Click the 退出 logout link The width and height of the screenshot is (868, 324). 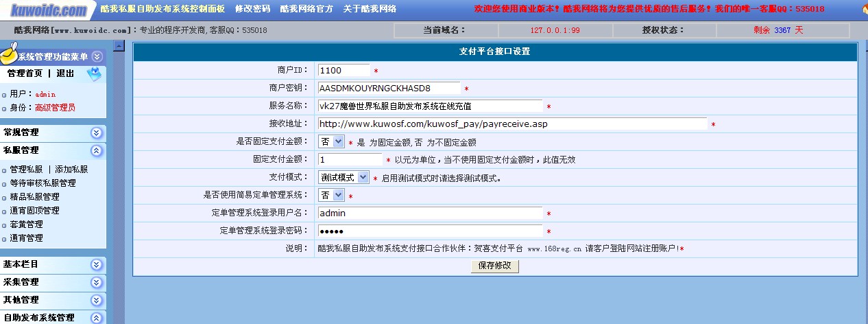click(x=65, y=73)
